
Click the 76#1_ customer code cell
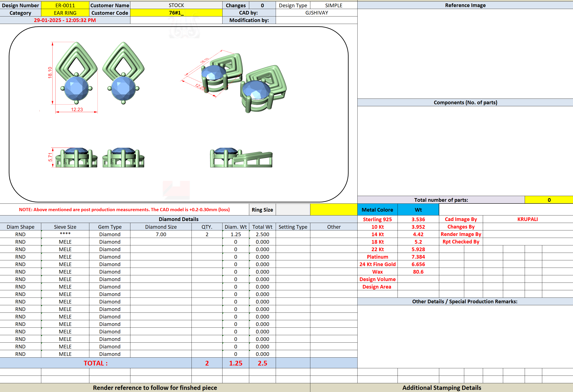pyautogui.click(x=176, y=13)
